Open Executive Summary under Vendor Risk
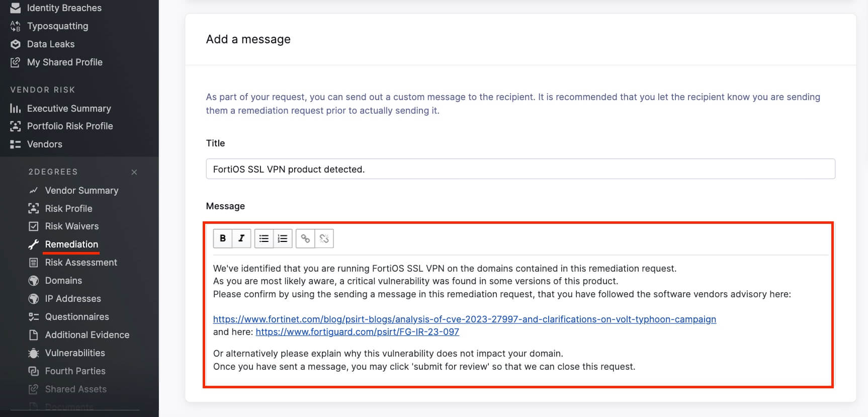Image resolution: width=868 pixels, height=417 pixels. point(69,109)
